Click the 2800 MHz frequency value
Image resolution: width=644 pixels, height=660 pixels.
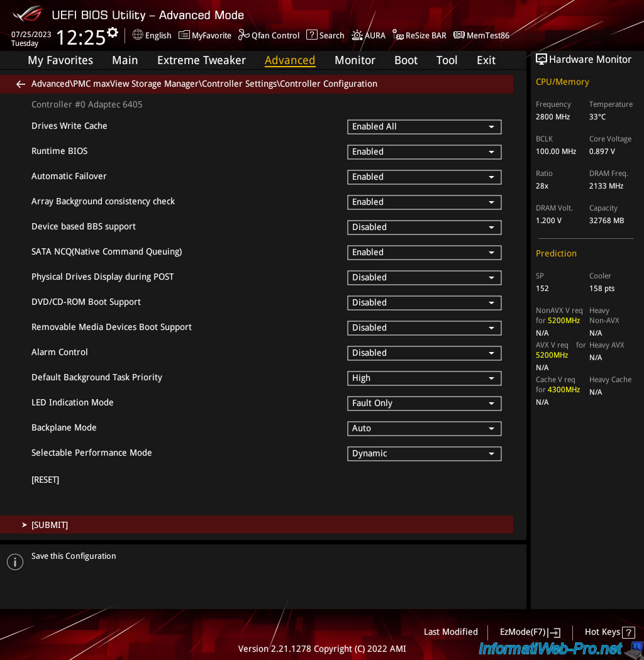pyautogui.click(x=553, y=116)
